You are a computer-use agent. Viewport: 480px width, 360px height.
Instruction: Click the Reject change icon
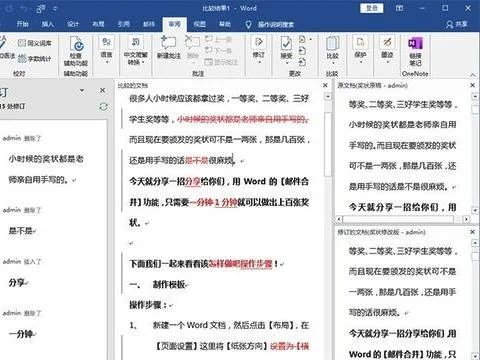[x=302, y=39]
